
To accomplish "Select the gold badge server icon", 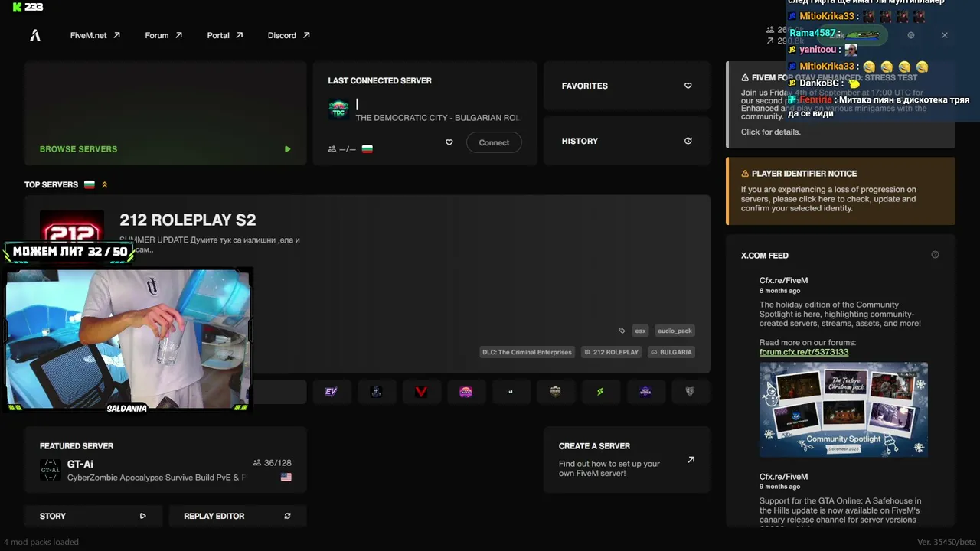I will click(x=556, y=392).
